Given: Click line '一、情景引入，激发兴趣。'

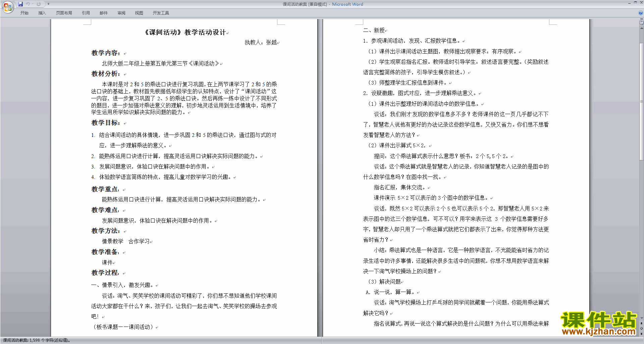Looking at the screenshot, I should (x=123, y=285).
